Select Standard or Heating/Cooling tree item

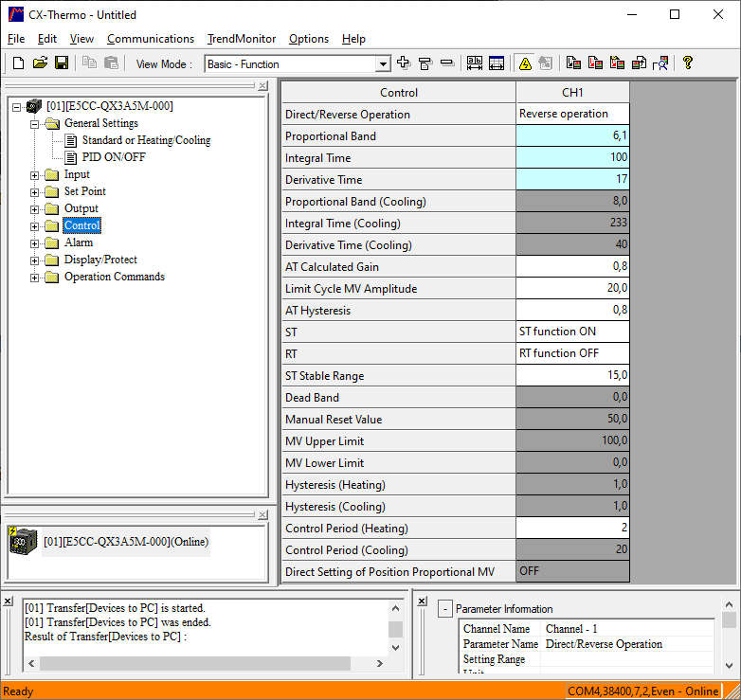point(147,140)
